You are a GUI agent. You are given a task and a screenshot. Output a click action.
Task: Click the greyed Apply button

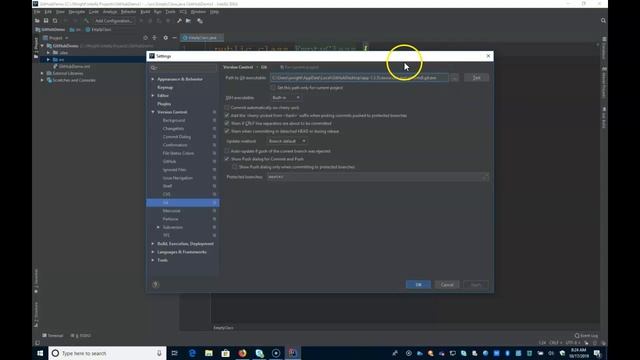pyautogui.click(x=476, y=284)
